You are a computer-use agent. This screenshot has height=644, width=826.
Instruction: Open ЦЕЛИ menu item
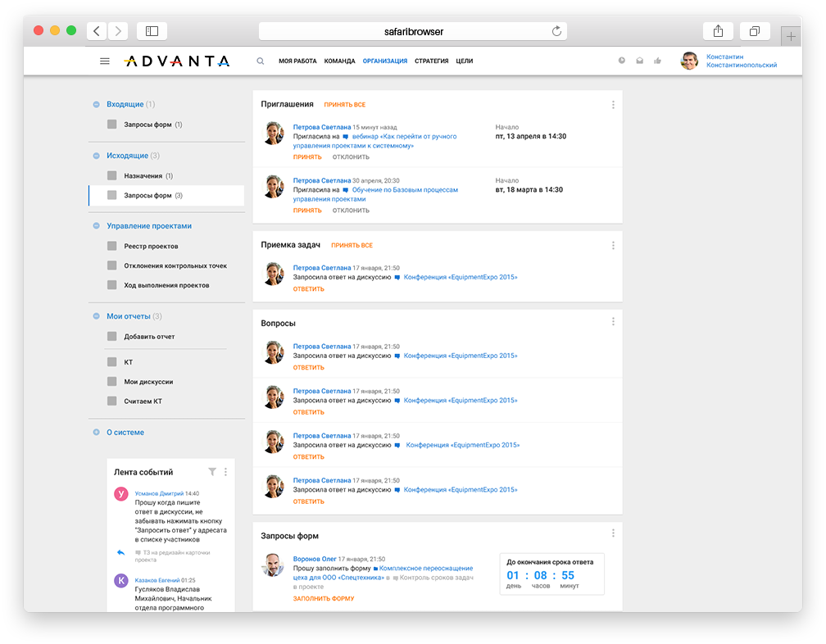click(x=465, y=61)
